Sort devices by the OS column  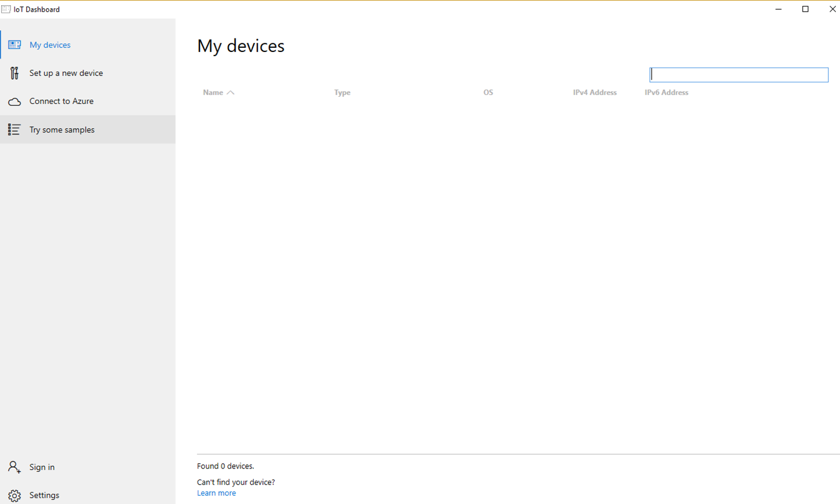coord(488,93)
